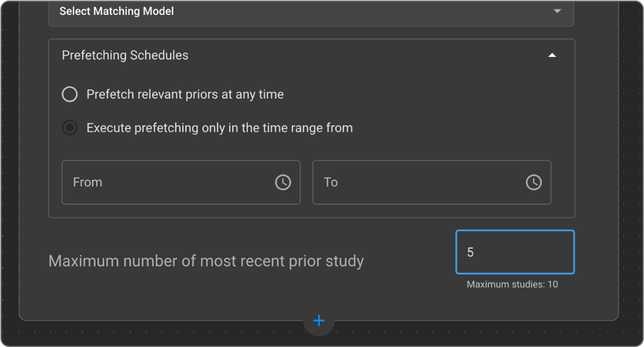
Task: Open the From time picker clock icon
Action: 283,182
